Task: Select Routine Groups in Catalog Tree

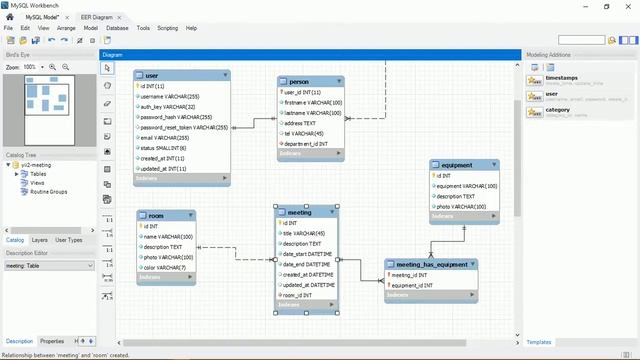Action: pos(49,192)
